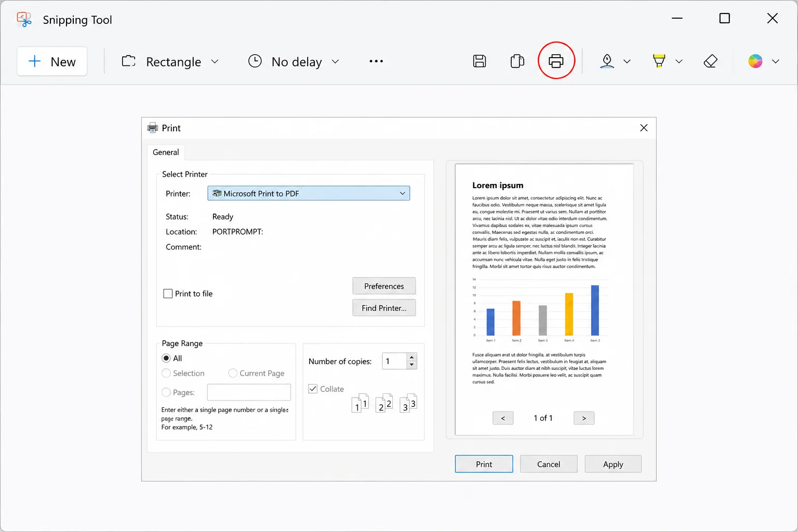Image resolution: width=798 pixels, height=532 pixels.
Task: Minimize the Snipping Tool window
Action: coord(677,19)
